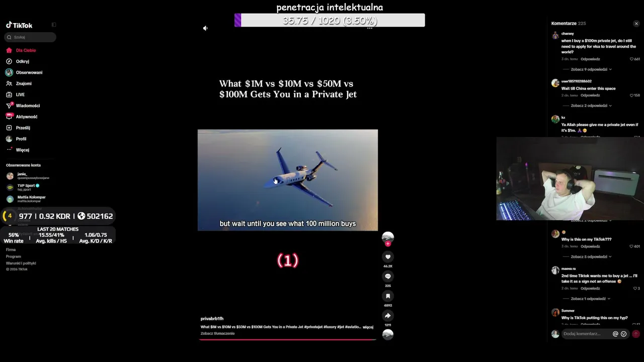Send the comment with the arrow button
644x362 pixels.
coord(636,334)
